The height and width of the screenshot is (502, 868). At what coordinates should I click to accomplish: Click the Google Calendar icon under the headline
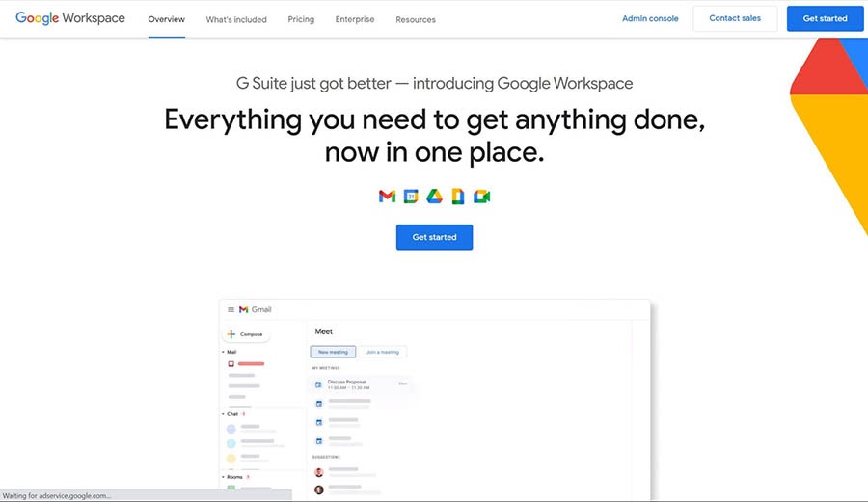click(x=411, y=197)
